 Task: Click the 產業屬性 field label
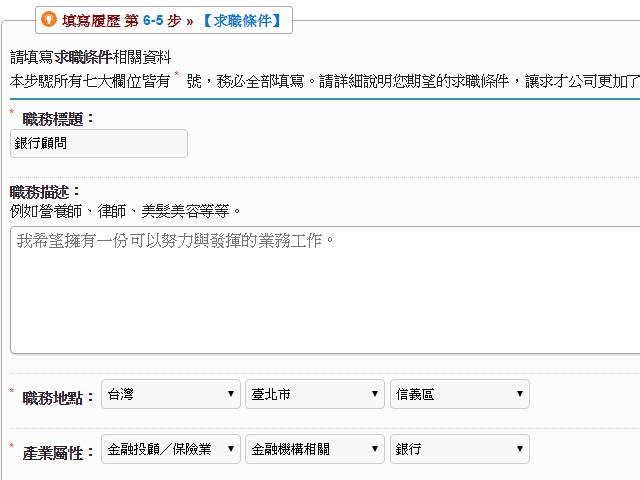(58, 452)
